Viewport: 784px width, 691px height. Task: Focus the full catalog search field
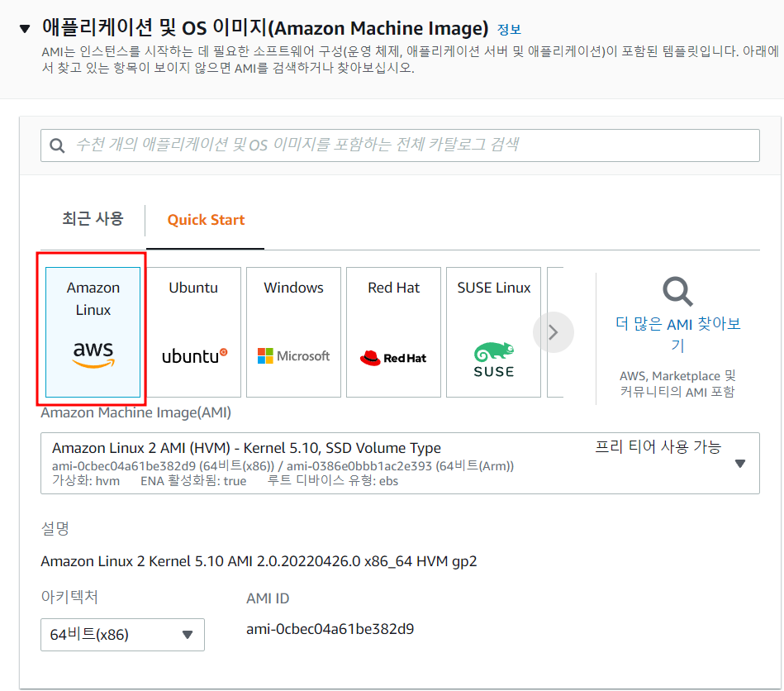(x=413, y=145)
